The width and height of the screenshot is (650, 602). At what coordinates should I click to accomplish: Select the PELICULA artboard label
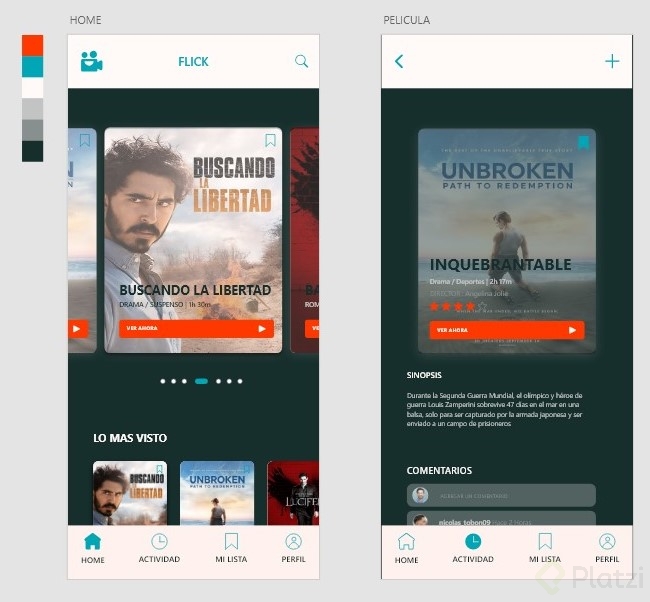[406, 20]
